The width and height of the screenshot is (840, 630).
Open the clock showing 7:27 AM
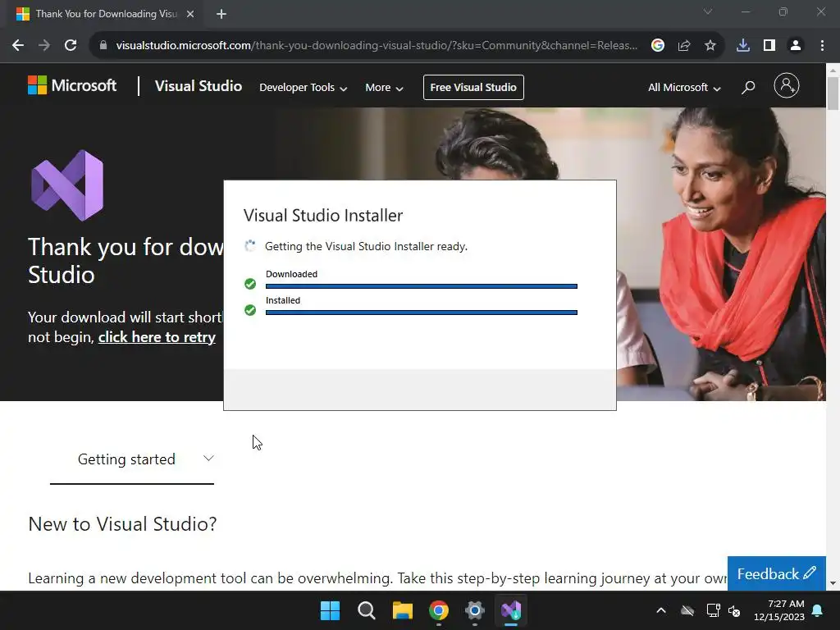click(x=779, y=610)
